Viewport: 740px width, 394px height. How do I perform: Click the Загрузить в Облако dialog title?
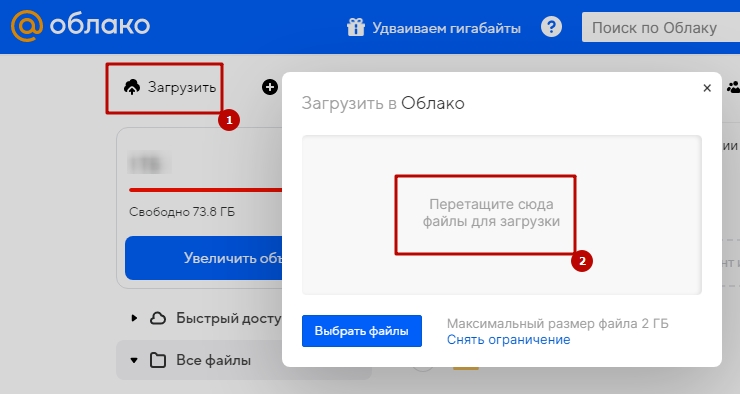coord(383,103)
